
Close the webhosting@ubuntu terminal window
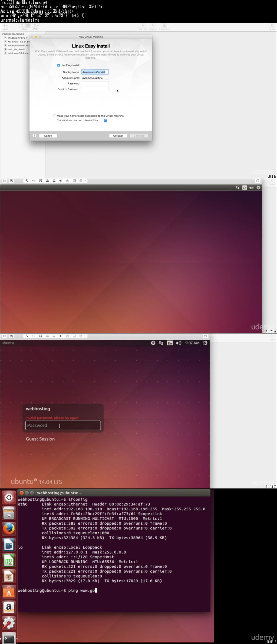coord(22,493)
